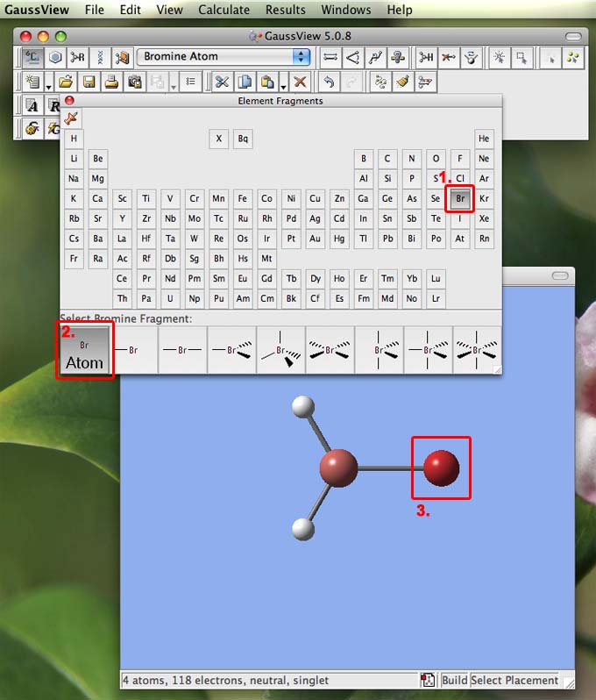The height and width of the screenshot is (700, 596).
Task: Toggle the pushpin in Element Fragments
Action: 71,118
